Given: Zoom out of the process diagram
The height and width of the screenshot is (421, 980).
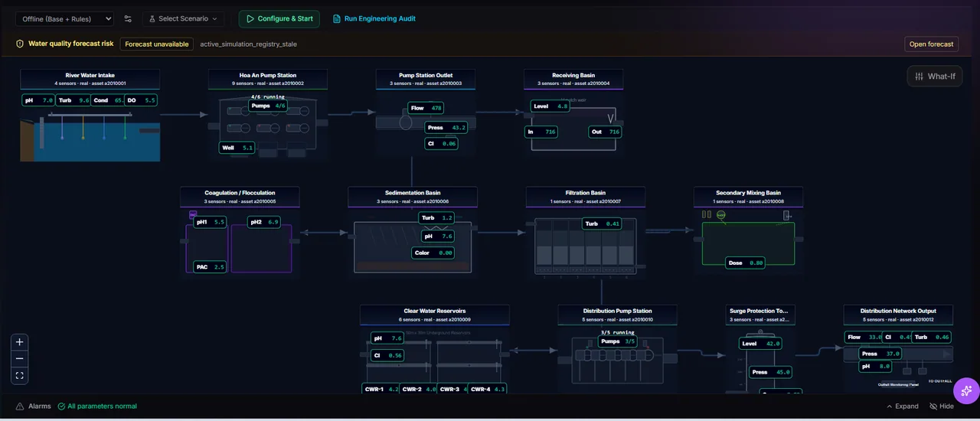Looking at the screenshot, I should click(x=20, y=359).
